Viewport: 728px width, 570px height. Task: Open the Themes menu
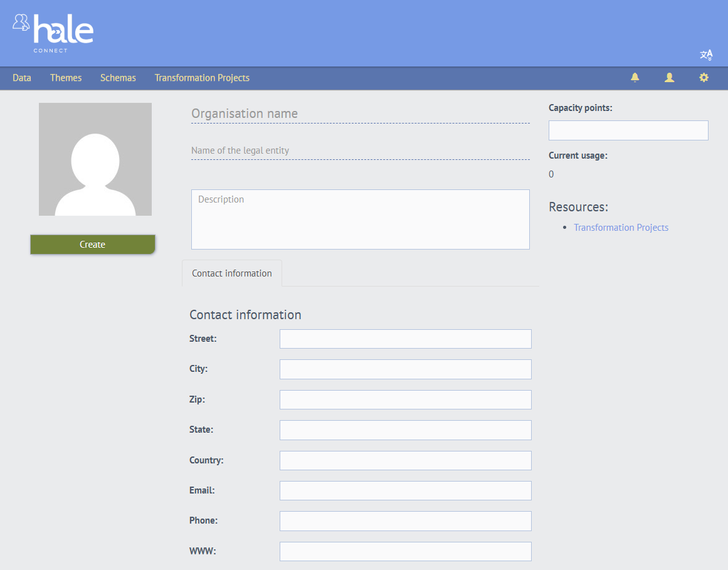(x=66, y=78)
